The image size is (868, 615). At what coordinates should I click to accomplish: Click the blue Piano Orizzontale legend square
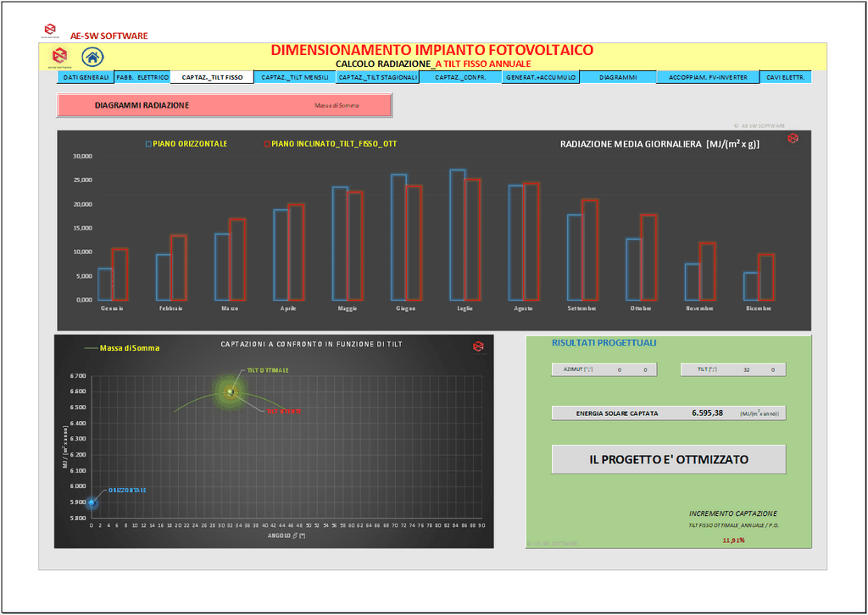point(148,144)
